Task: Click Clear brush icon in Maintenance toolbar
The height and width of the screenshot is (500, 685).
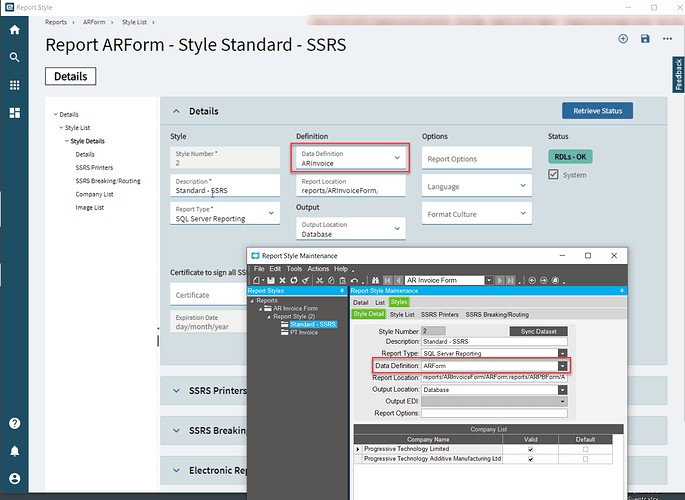Action: point(305,280)
